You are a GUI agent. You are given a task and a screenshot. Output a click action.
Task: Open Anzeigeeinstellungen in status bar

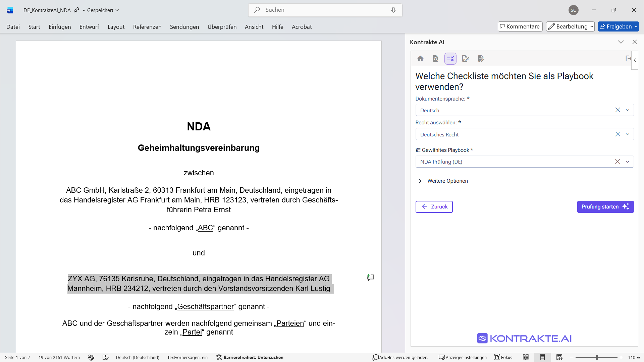click(x=463, y=357)
